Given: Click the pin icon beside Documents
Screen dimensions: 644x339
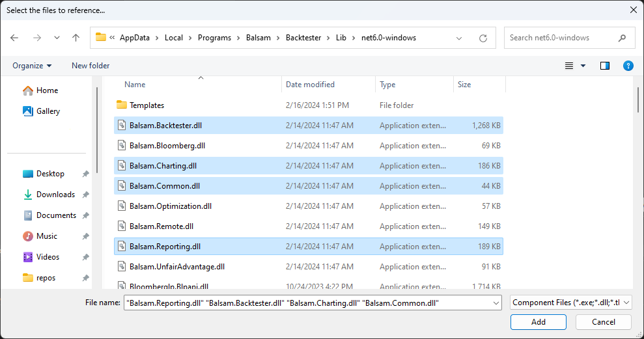Looking at the screenshot, I should coord(85,216).
